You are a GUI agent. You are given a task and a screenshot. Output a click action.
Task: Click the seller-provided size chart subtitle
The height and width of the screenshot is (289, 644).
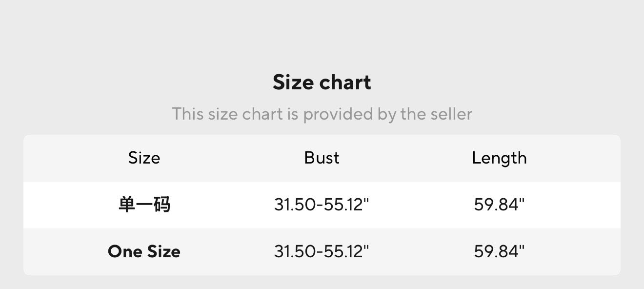click(x=322, y=114)
